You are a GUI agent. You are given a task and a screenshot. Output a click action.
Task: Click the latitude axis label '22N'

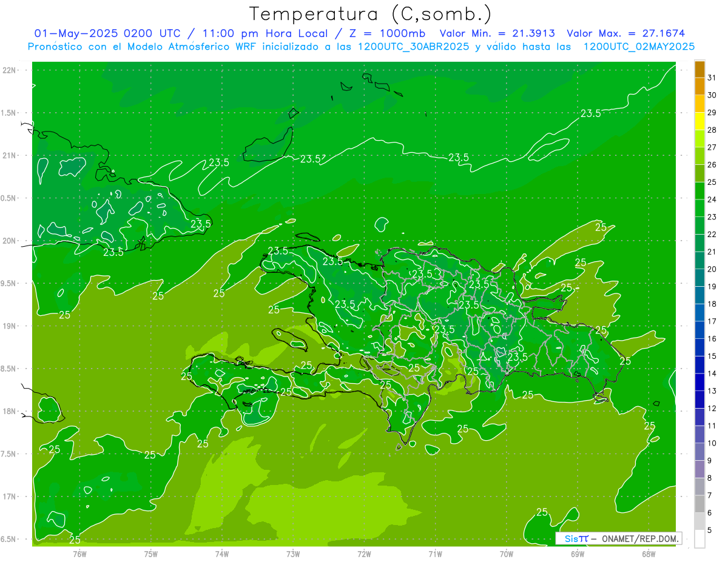[9, 70]
